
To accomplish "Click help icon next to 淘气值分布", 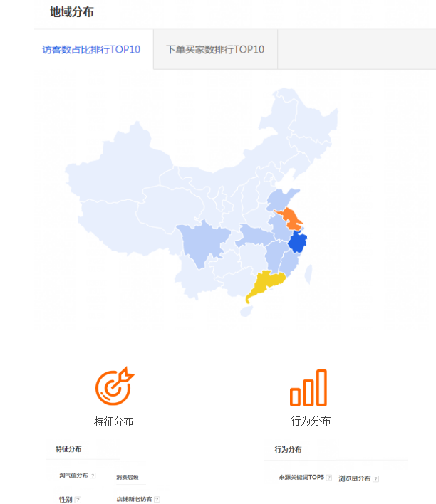I will (93, 476).
